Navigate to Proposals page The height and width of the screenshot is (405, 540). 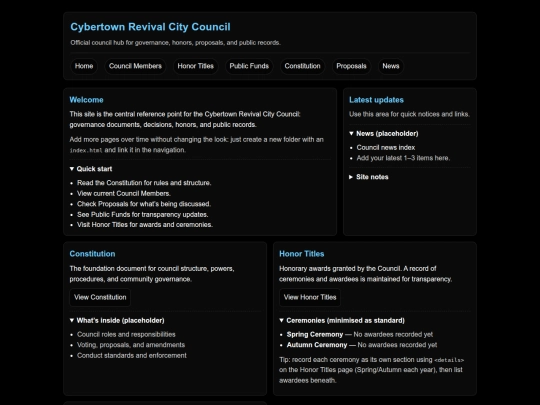click(x=351, y=66)
